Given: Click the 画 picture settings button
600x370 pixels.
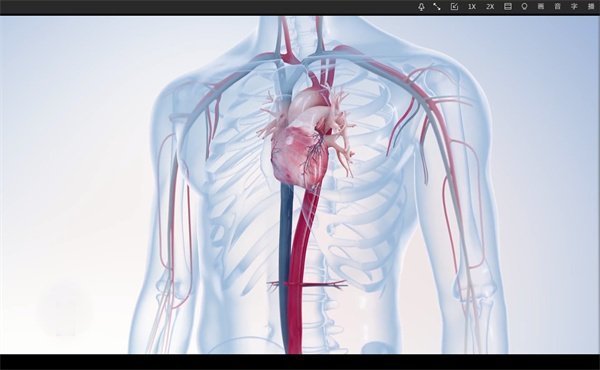Looking at the screenshot, I should point(541,7).
